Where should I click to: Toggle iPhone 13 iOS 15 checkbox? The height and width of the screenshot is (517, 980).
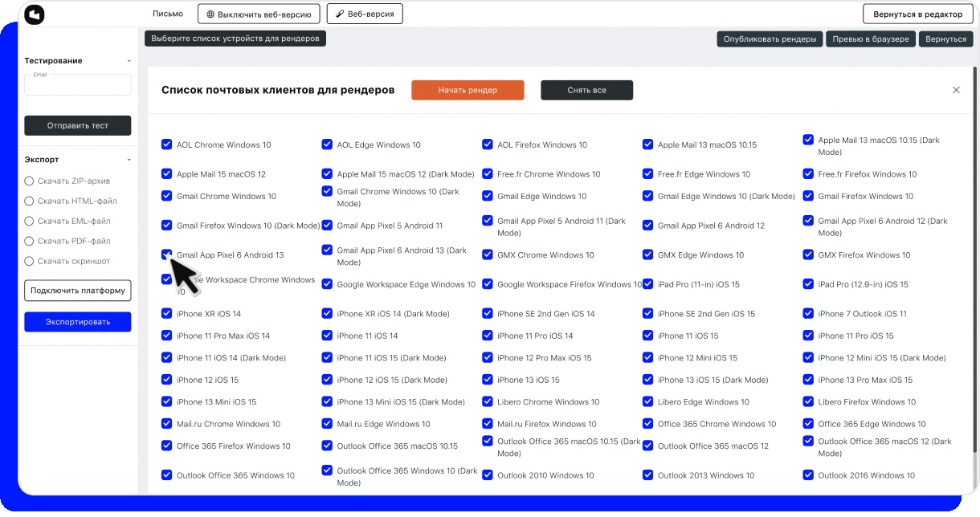[488, 380]
